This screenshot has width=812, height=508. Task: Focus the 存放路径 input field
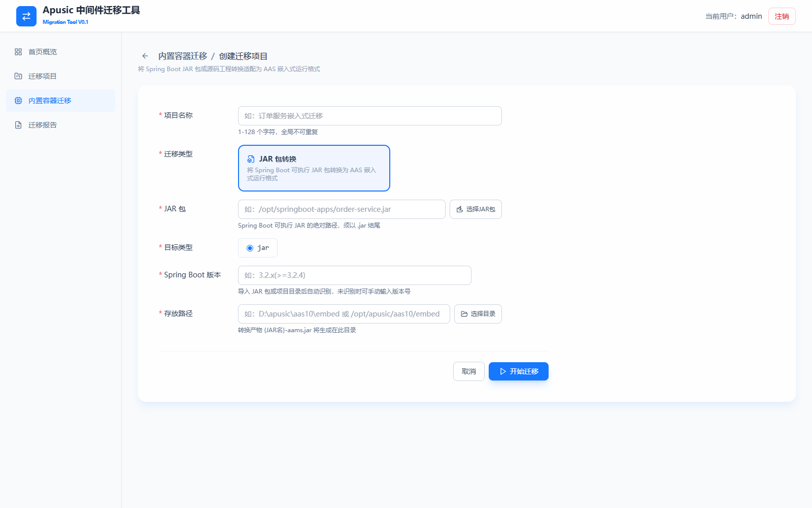[x=344, y=314]
